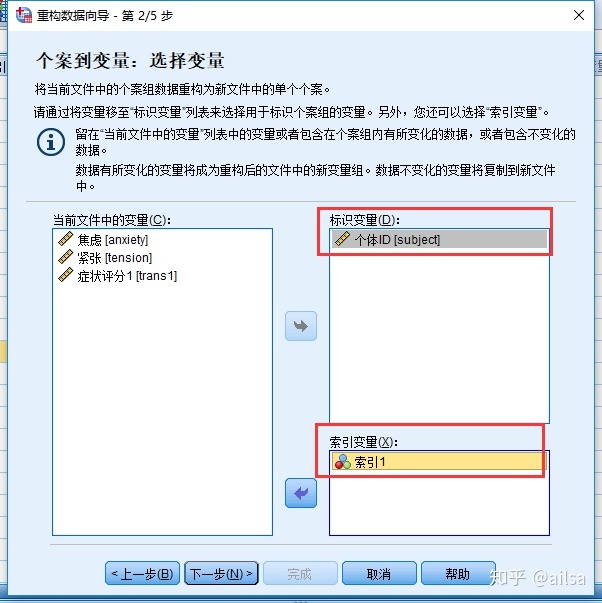This screenshot has width=602, height=603.
Task: Click the greyed-out 完成 button
Action: 300,574
